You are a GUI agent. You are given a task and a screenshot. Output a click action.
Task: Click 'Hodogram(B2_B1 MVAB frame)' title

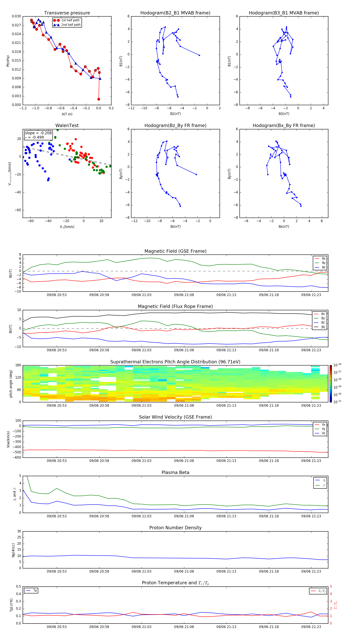point(175,13)
